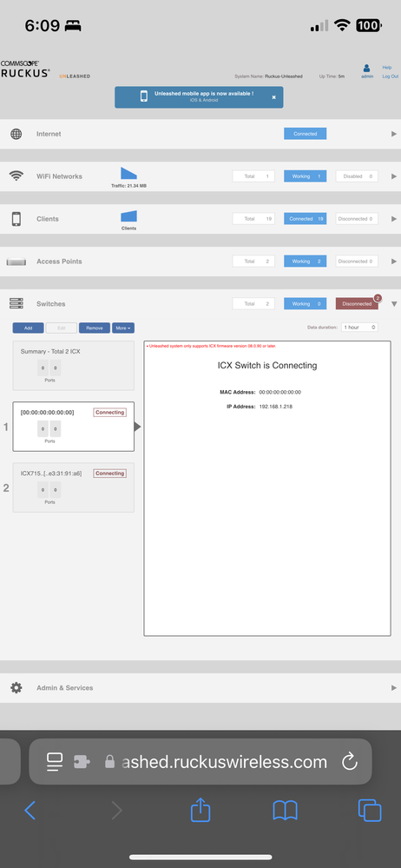
Task: Click Access Points Working 2 badge
Action: point(306,262)
